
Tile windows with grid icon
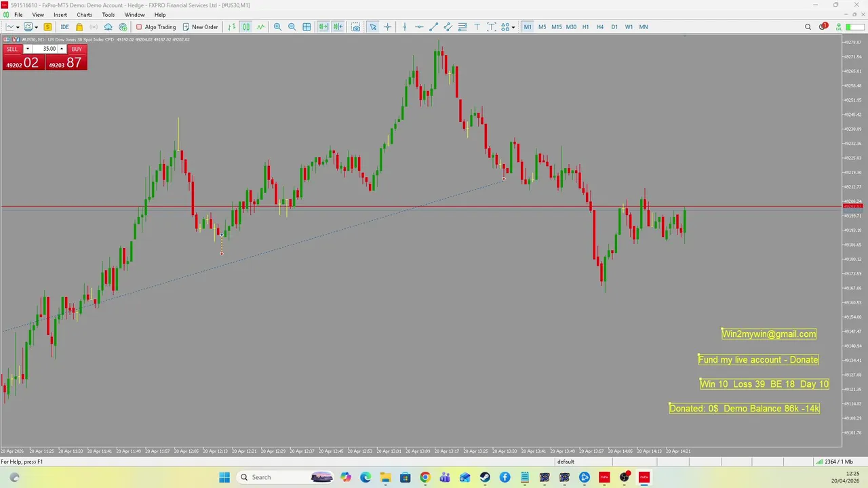307,27
